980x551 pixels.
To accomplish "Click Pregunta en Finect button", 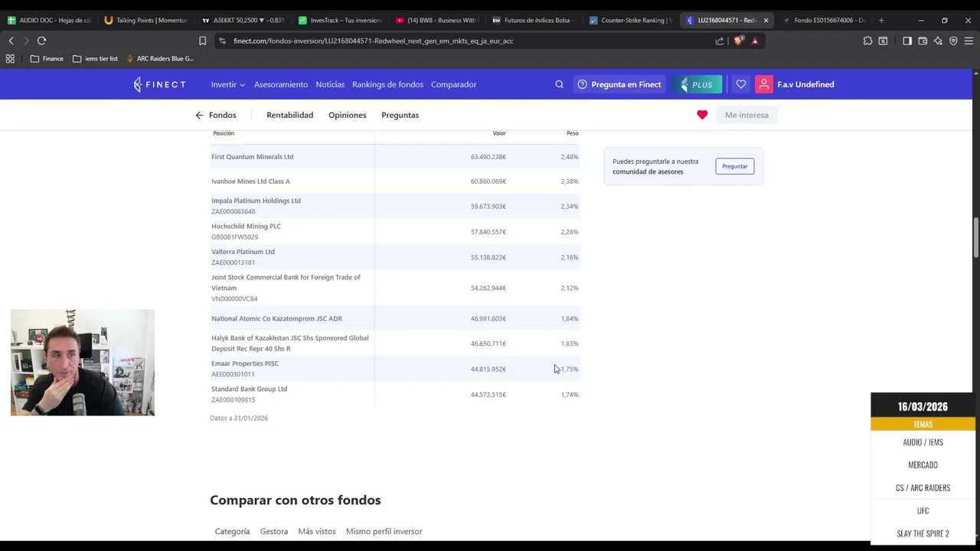I will (619, 84).
